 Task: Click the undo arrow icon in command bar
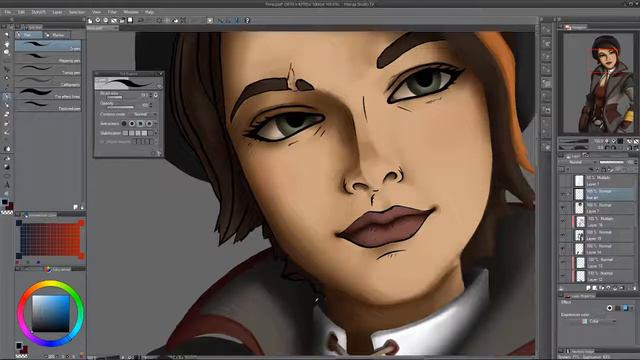click(x=141, y=20)
